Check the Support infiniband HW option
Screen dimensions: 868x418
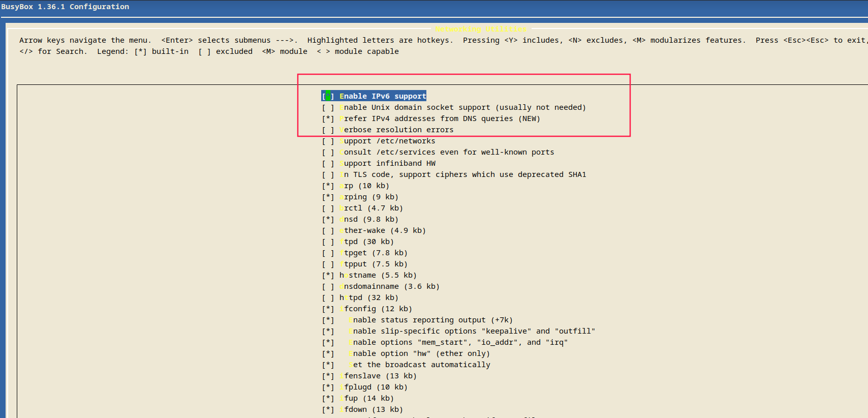click(379, 163)
